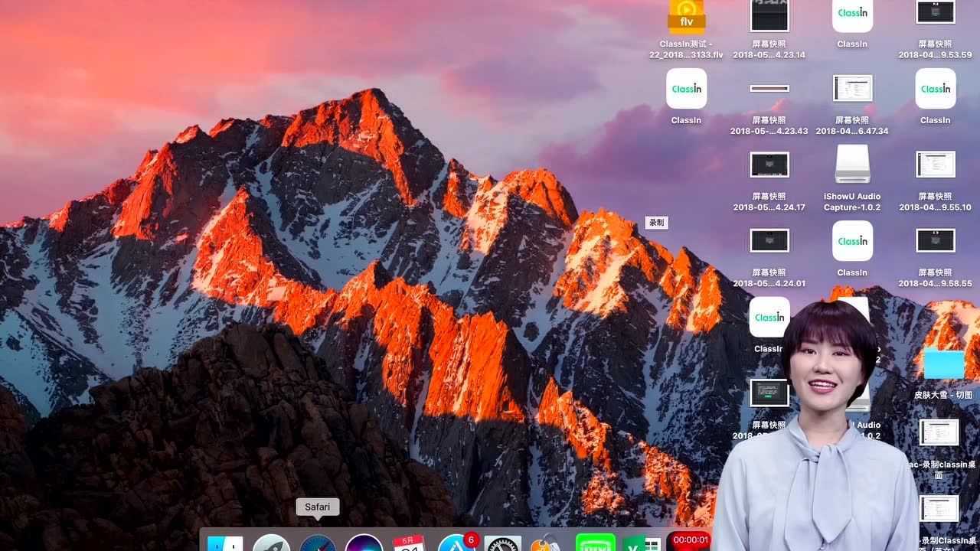Stop recording via the red 00:00:01 timer
The image size is (980, 551).
(690, 540)
